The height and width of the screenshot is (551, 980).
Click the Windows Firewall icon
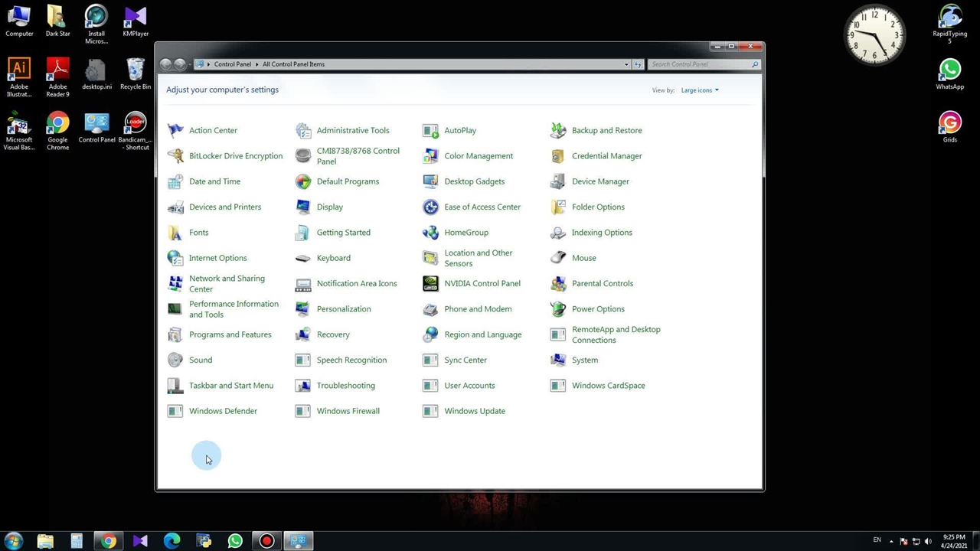(x=303, y=412)
